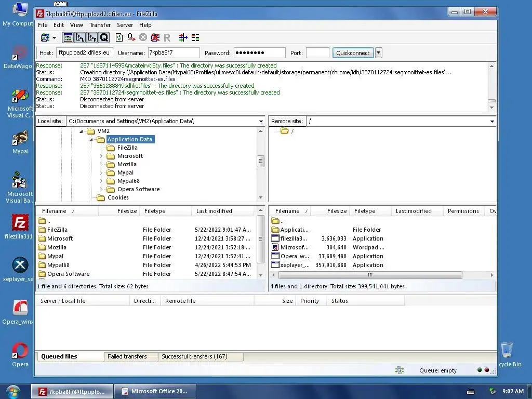Select Opera Software folder in local list

pos(68,274)
